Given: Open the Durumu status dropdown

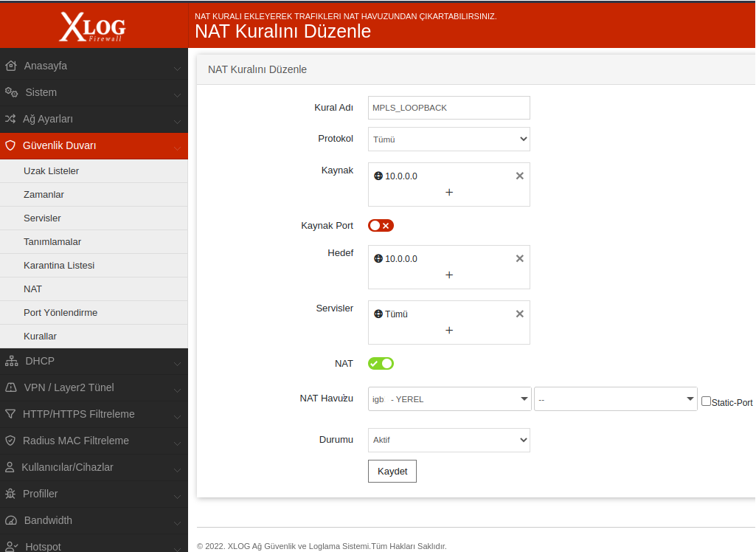Looking at the screenshot, I should (449, 440).
